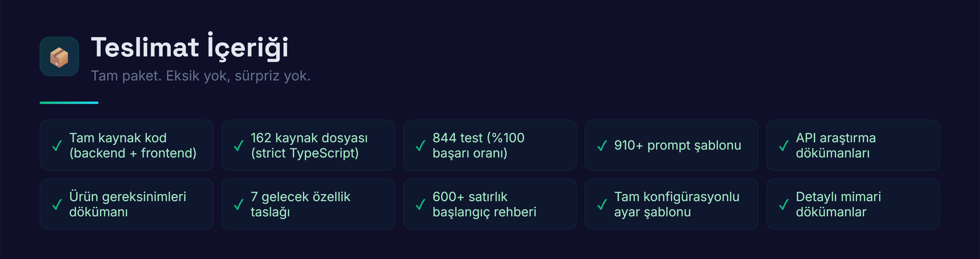Open the Tam konfigürasyonlu ayar şablonu card
This screenshot has height=259, width=980.
[671, 204]
